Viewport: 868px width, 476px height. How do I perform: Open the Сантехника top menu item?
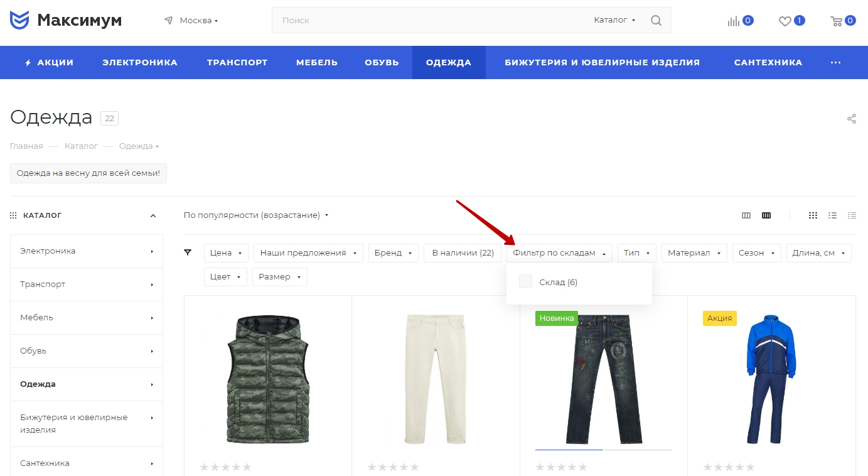tap(768, 63)
